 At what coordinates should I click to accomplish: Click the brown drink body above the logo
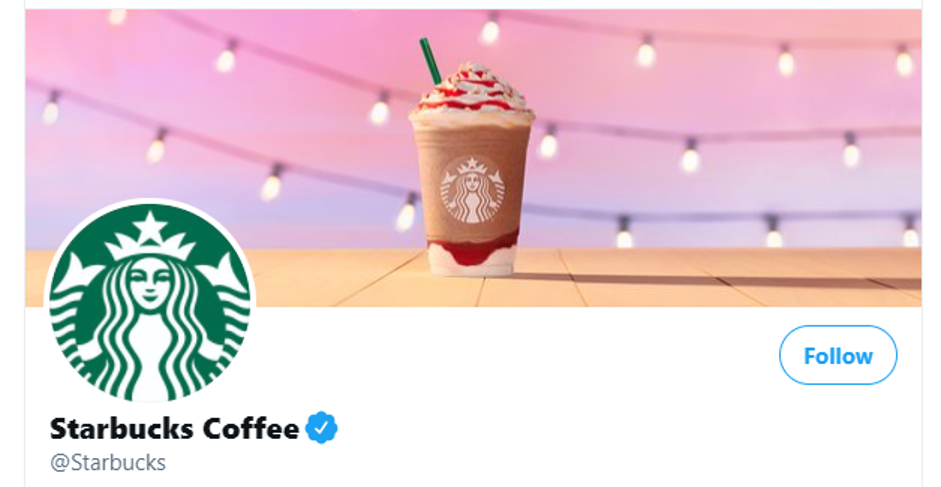click(x=472, y=139)
